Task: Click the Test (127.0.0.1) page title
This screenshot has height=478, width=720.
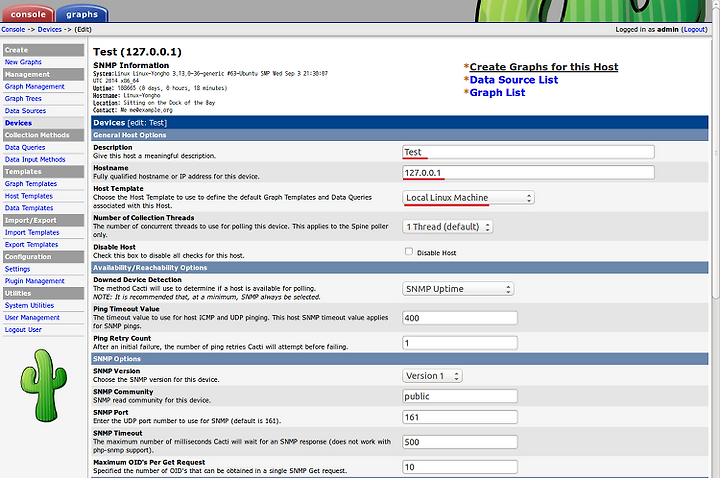Action: tap(137, 52)
